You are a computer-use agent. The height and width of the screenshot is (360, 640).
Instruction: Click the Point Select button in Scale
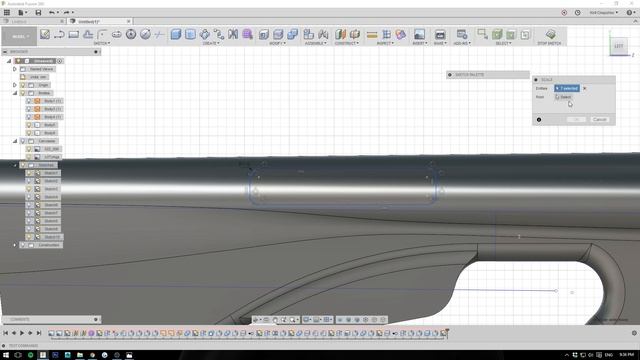tap(564, 97)
